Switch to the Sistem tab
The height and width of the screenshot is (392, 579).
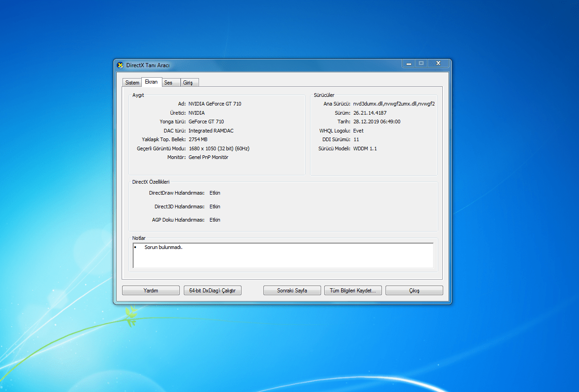[x=132, y=83]
